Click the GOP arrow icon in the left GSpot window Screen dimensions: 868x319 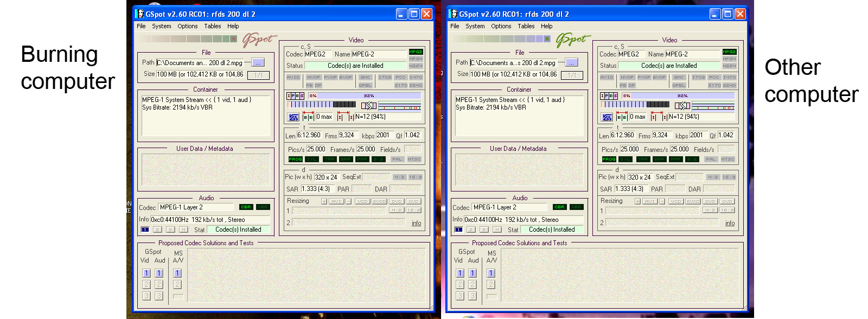[x=369, y=105]
